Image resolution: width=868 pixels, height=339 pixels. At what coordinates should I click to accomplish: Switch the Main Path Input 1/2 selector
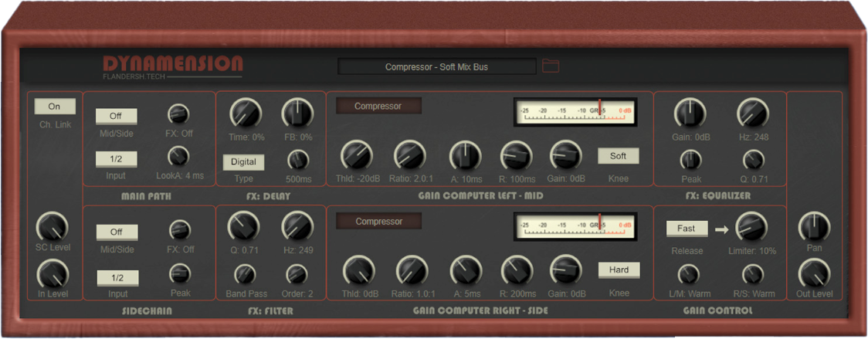point(117,159)
